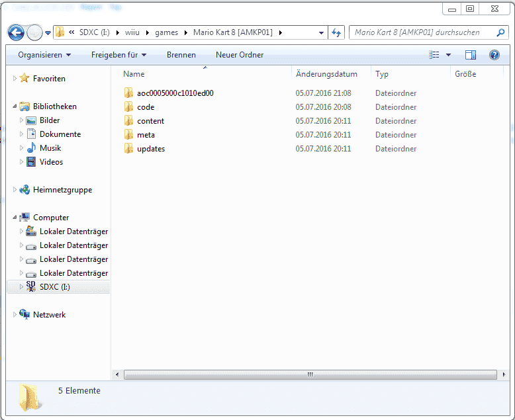The height and width of the screenshot is (420, 515).
Task: Select the aoc0005000c1010ed00 folder icon
Action: tap(128, 93)
